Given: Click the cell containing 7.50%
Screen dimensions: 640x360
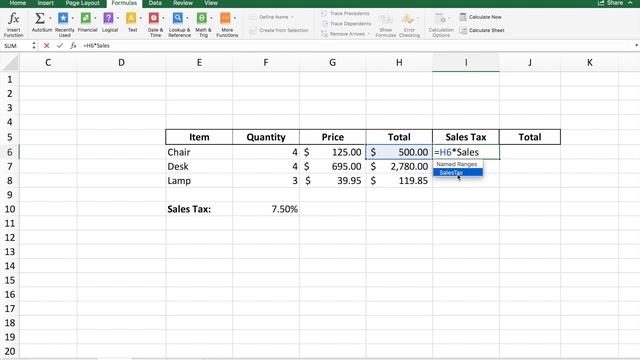Looking at the screenshot, I should [x=266, y=209].
